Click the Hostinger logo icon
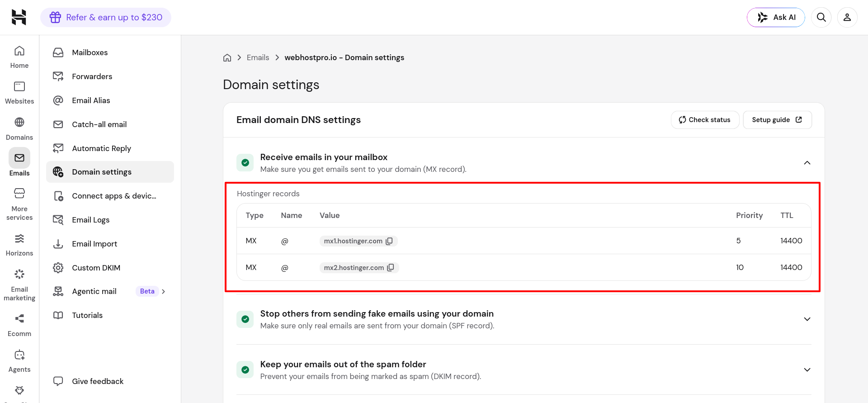The width and height of the screenshot is (868, 403). (19, 17)
